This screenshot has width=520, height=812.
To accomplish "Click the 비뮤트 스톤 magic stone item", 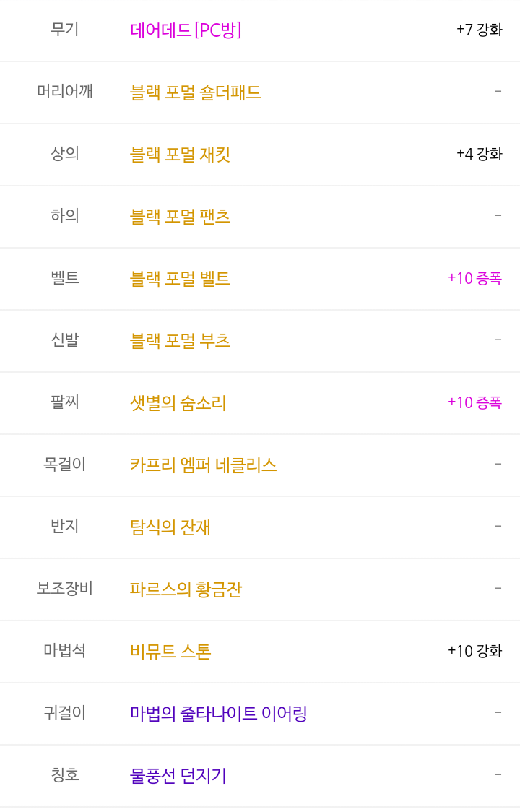I will click(x=170, y=652).
